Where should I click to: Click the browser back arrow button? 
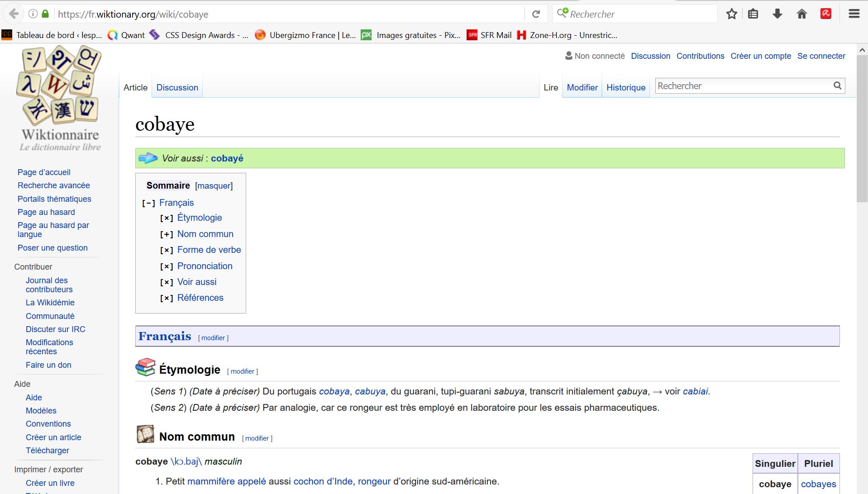[x=14, y=14]
